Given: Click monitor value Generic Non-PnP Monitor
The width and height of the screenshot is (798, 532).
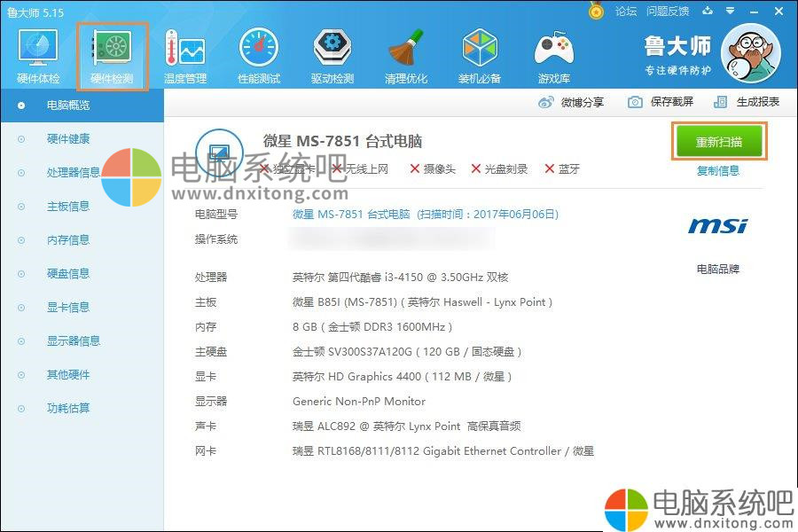Looking at the screenshot, I should [x=359, y=402].
